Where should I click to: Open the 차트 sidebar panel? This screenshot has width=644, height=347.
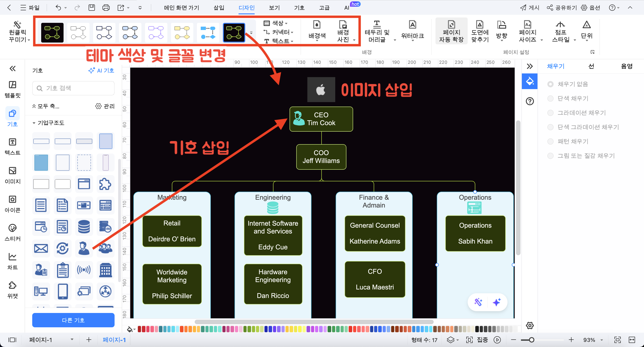point(13,261)
